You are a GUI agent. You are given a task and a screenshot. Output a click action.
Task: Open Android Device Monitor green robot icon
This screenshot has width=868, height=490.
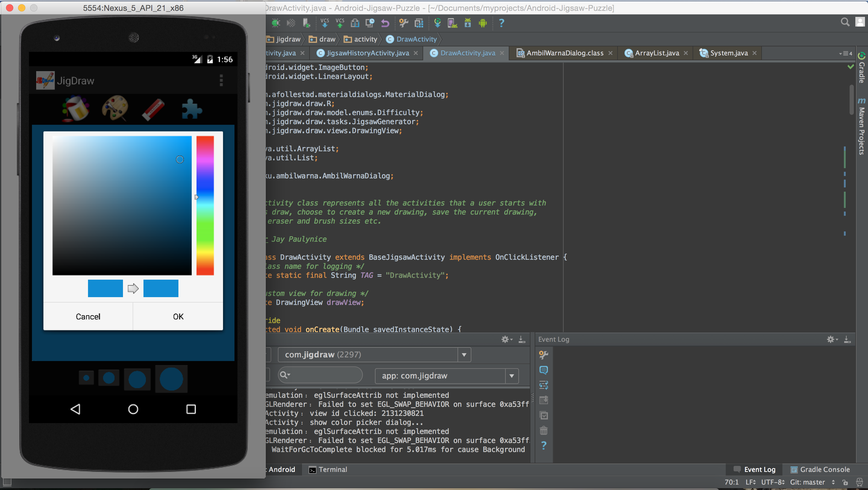[483, 23]
